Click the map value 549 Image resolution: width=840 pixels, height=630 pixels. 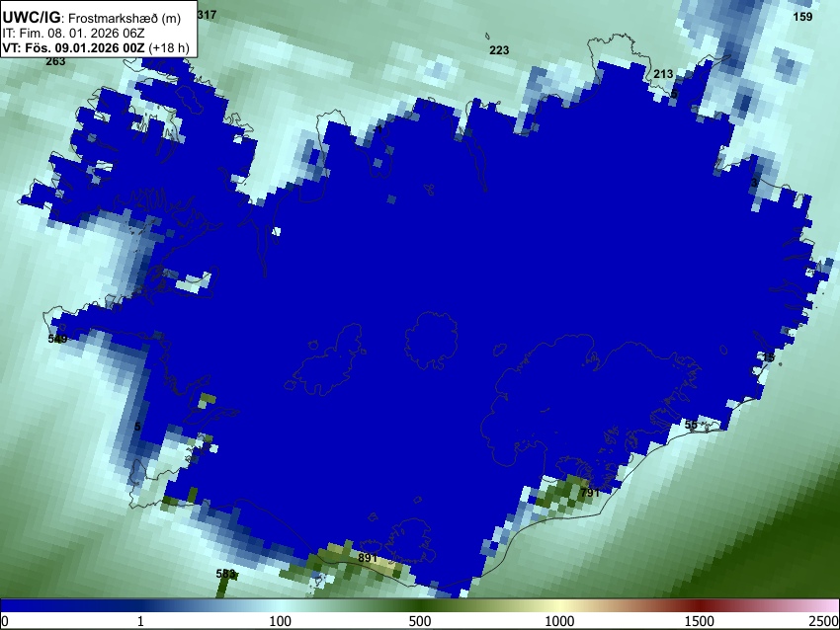click(x=57, y=339)
